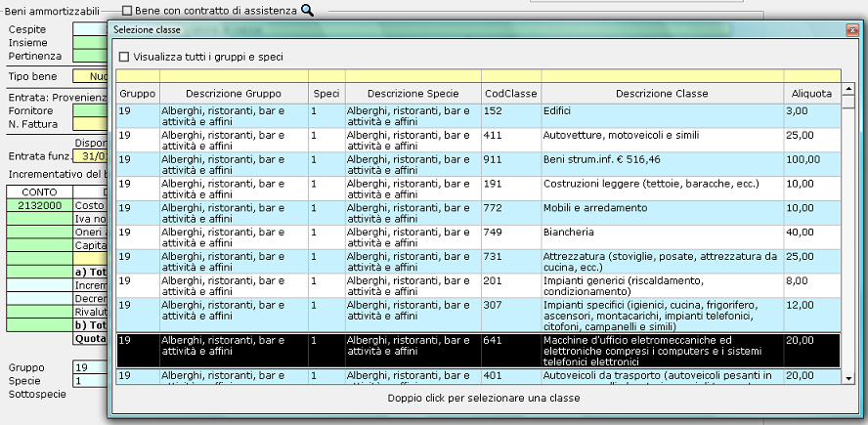Click CodClasse cell 191
Screen dimensions: 868x425
click(511, 189)
